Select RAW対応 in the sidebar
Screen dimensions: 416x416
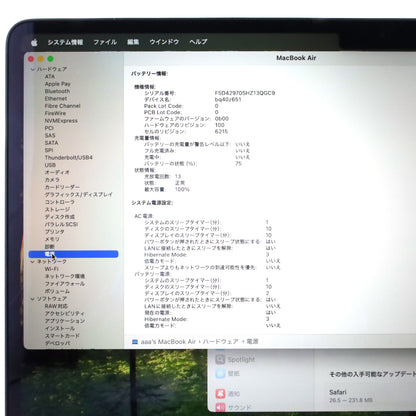click(56, 306)
